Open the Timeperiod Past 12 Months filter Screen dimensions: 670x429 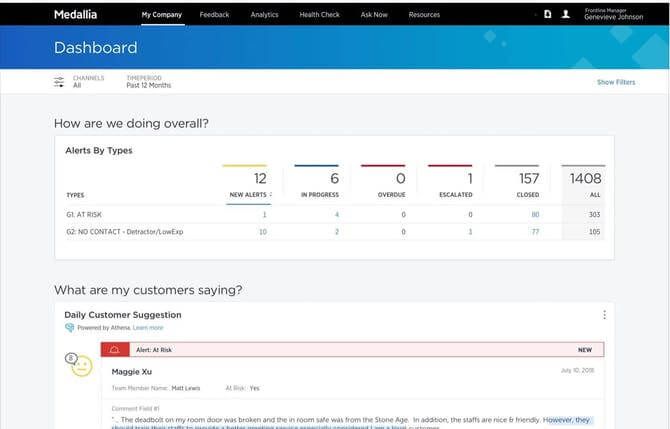pyautogui.click(x=149, y=82)
